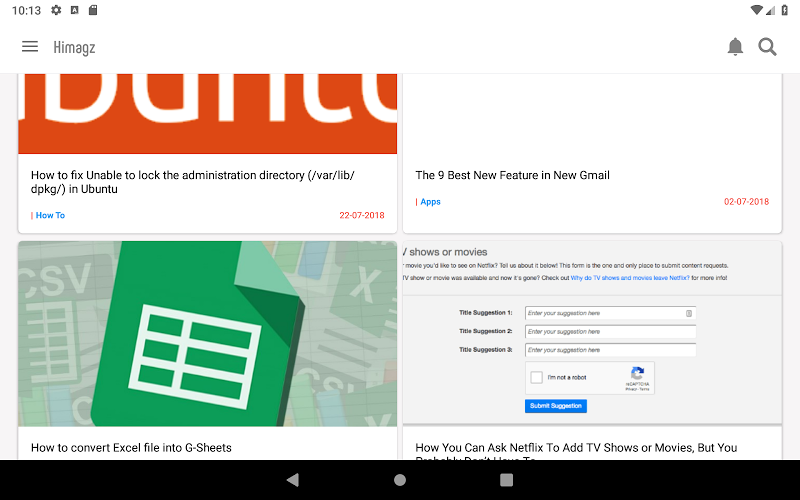Viewport: 800px width, 500px height.
Task: Tap the SD card status bar icon
Action: 93,10
